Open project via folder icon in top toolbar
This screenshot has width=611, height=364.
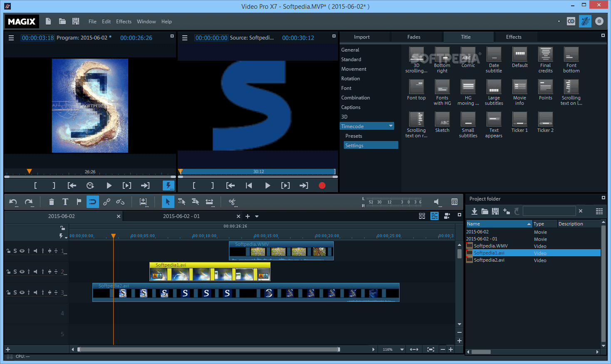62,21
